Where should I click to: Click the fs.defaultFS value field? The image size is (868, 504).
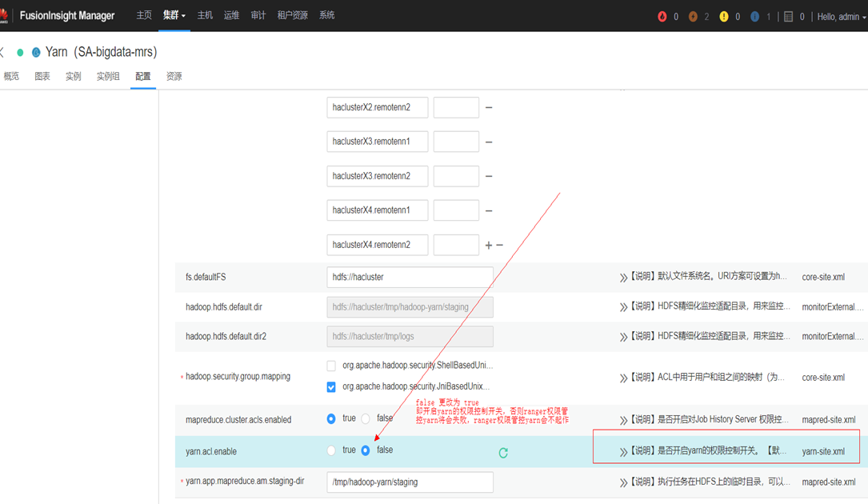point(410,277)
